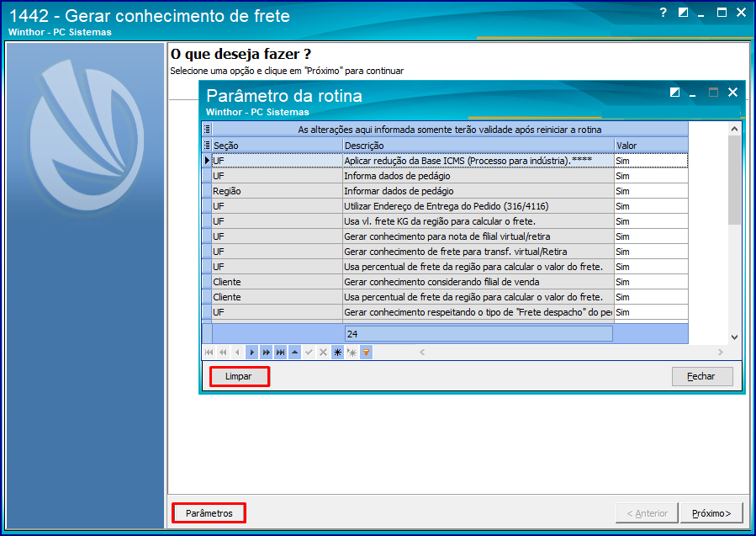Click horizontal scroll left arrow

click(422, 353)
